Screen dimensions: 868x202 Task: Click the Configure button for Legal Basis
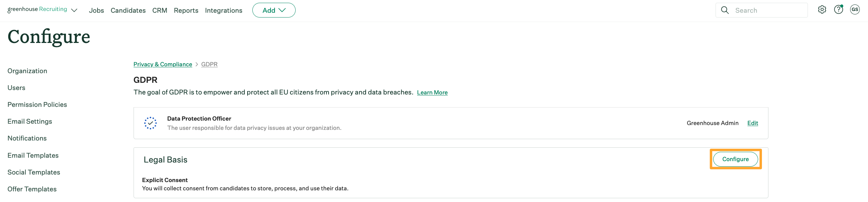(x=735, y=159)
